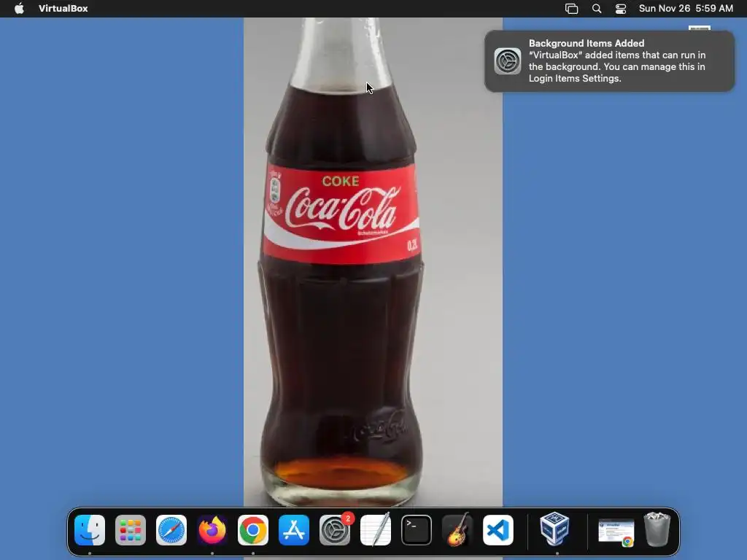Open Google Chrome in the Dock
Screen dimensions: 747x560
(x=253, y=530)
